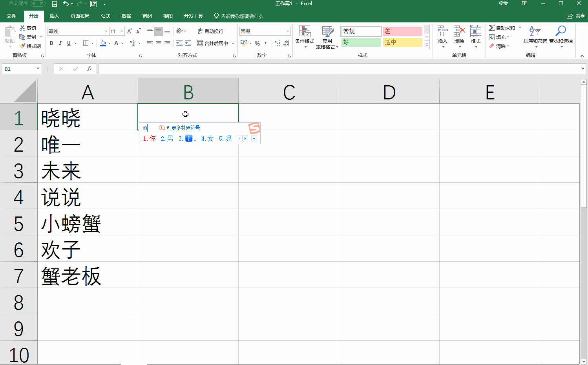Click the fill color bucket icon

point(103,43)
